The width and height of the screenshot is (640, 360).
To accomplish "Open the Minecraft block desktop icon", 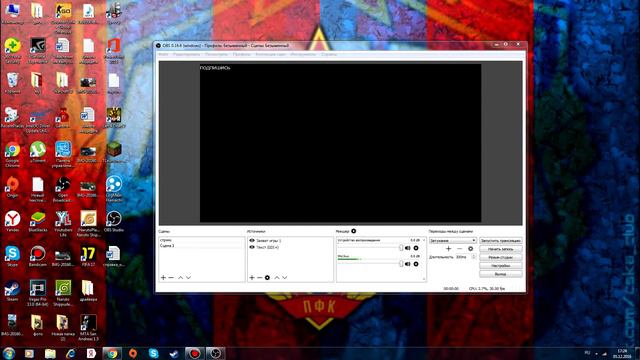I will click(114, 153).
